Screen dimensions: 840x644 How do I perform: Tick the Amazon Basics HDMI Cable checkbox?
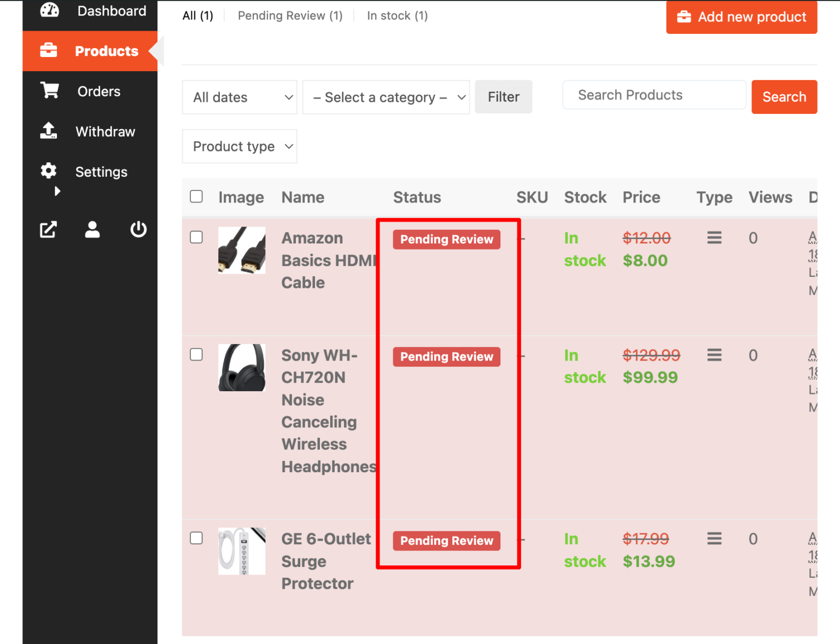pyautogui.click(x=196, y=237)
